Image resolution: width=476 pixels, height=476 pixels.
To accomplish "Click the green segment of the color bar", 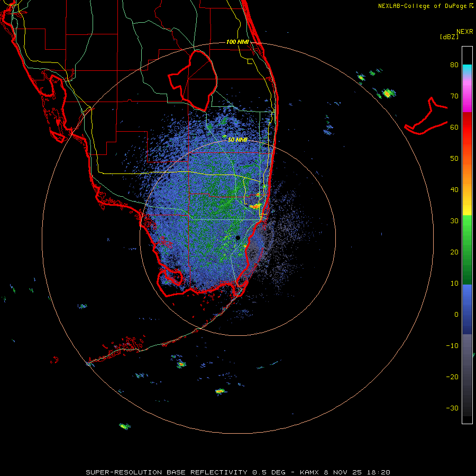I will click(467, 250).
